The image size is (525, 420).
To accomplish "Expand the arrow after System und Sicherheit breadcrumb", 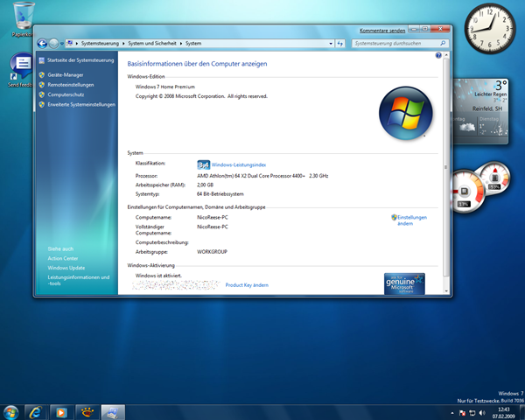I will point(181,44).
